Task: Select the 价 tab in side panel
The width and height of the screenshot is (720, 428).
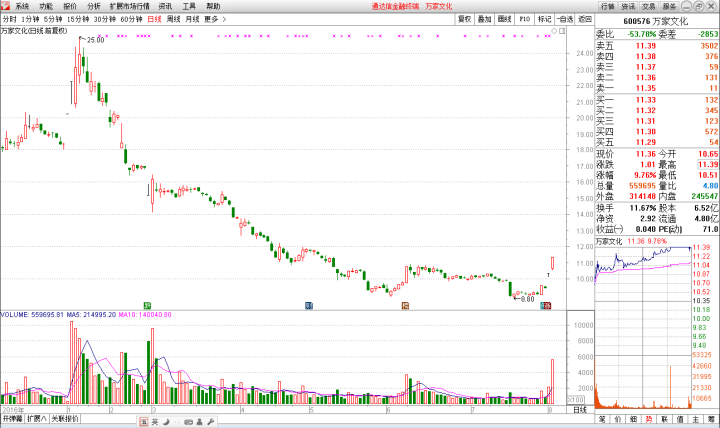Action: pos(618,419)
